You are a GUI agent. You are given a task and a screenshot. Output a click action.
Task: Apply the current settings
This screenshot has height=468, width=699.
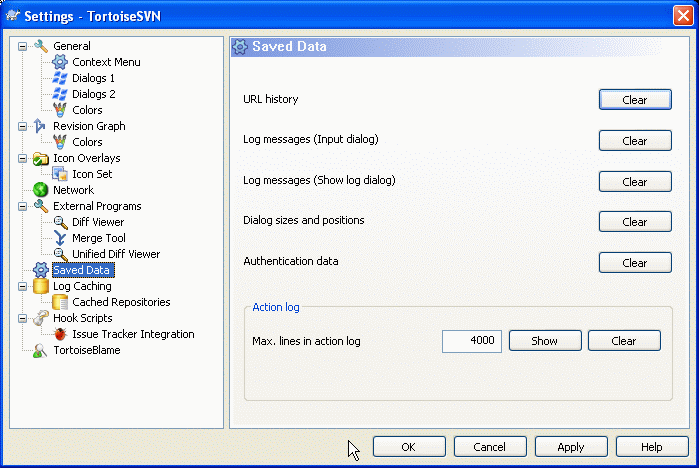[x=571, y=447]
